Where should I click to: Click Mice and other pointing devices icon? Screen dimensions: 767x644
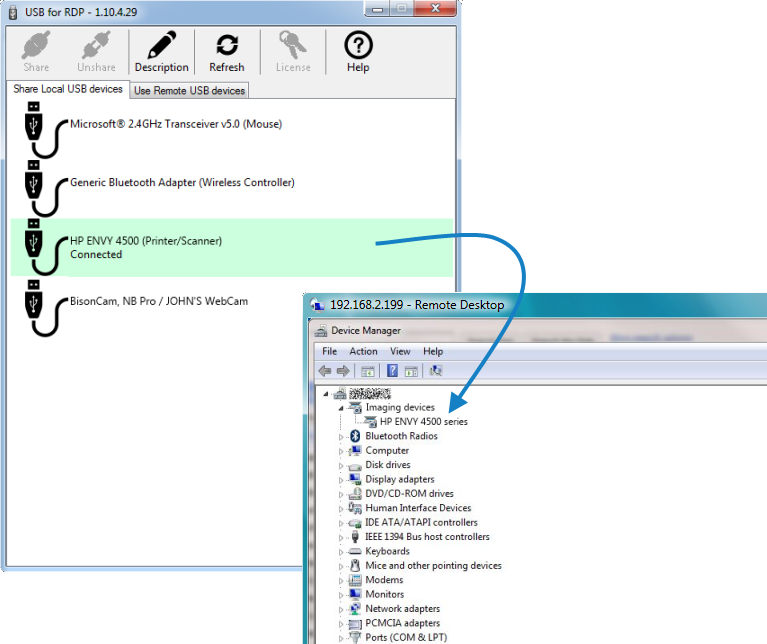355,566
